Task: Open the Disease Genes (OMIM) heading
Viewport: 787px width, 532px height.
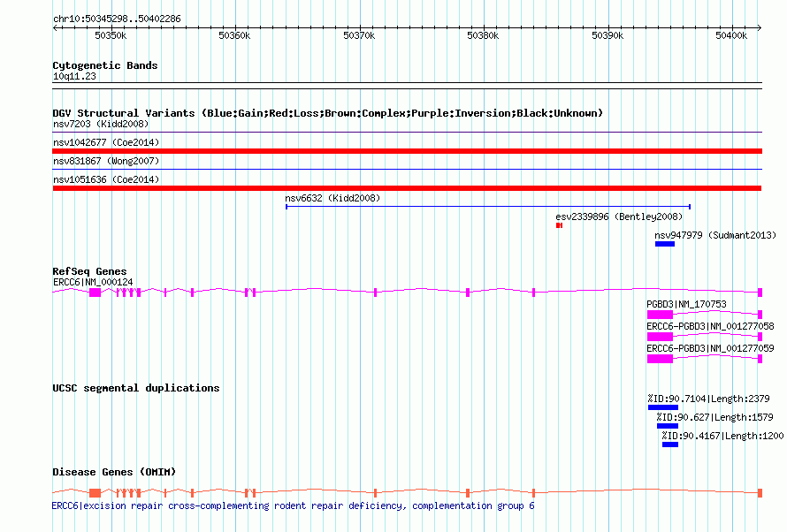Action: [x=114, y=472]
